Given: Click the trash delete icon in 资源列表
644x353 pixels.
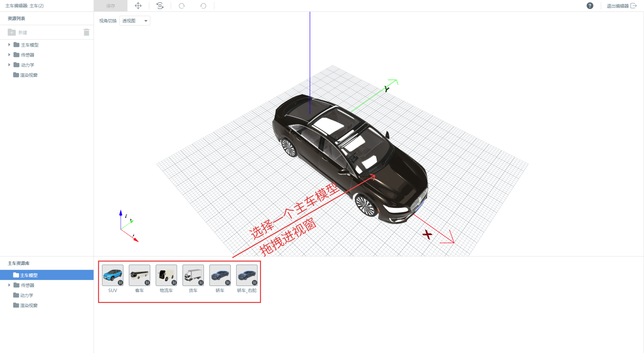Looking at the screenshot, I should click(87, 32).
